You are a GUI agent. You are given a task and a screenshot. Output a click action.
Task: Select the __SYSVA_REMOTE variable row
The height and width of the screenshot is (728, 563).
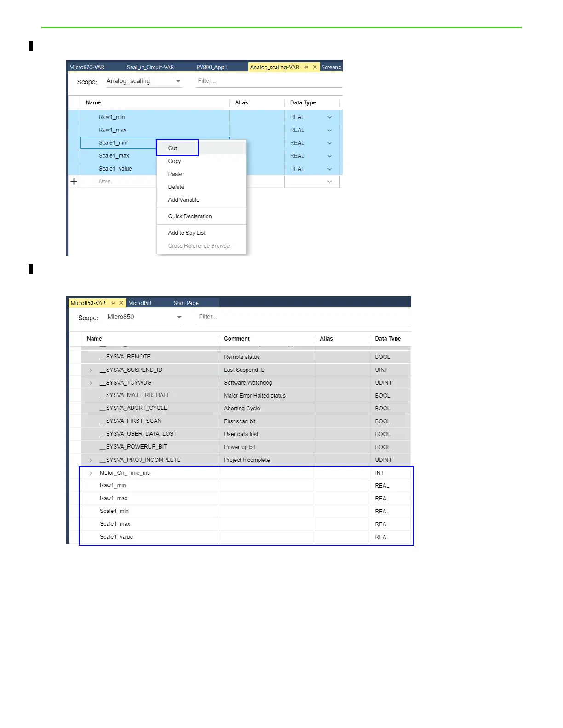tap(241, 357)
